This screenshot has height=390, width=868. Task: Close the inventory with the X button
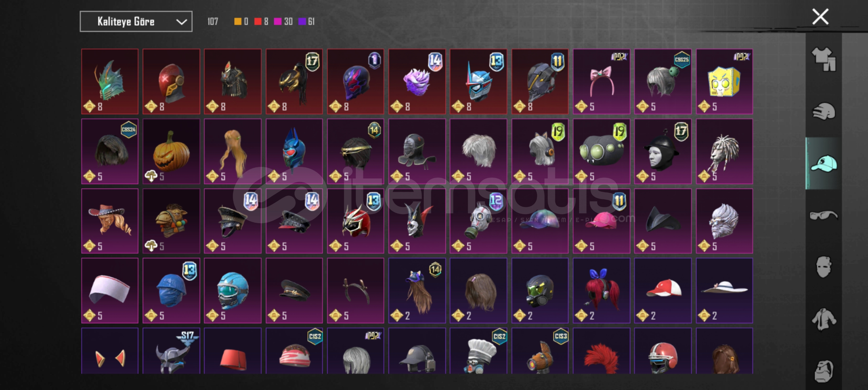click(820, 17)
